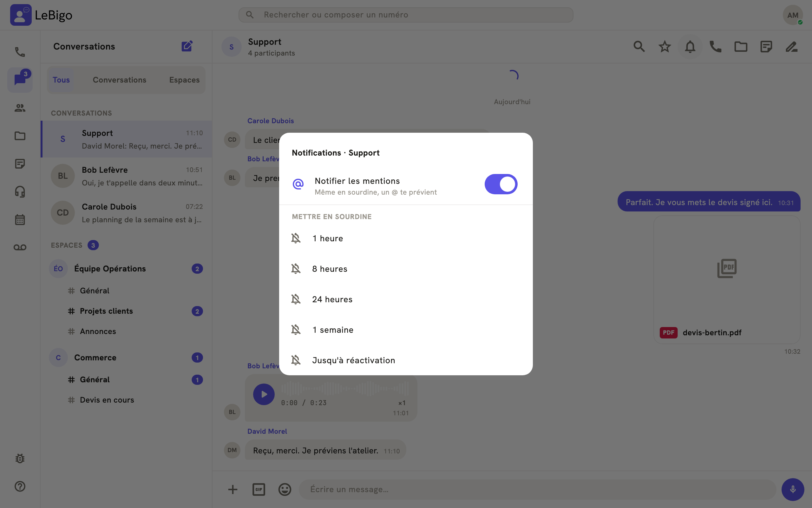
Task: Select the Espaces tab
Action: (184, 80)
